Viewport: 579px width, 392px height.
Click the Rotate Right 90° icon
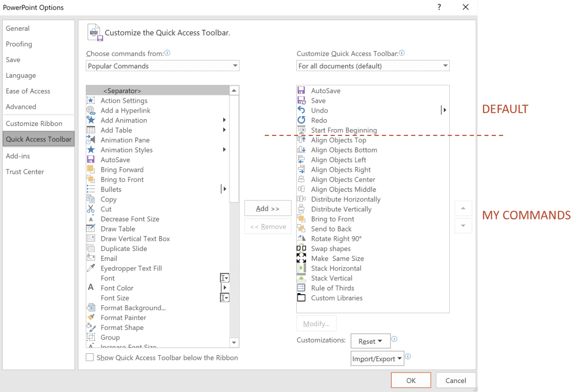tap(301, 239)
